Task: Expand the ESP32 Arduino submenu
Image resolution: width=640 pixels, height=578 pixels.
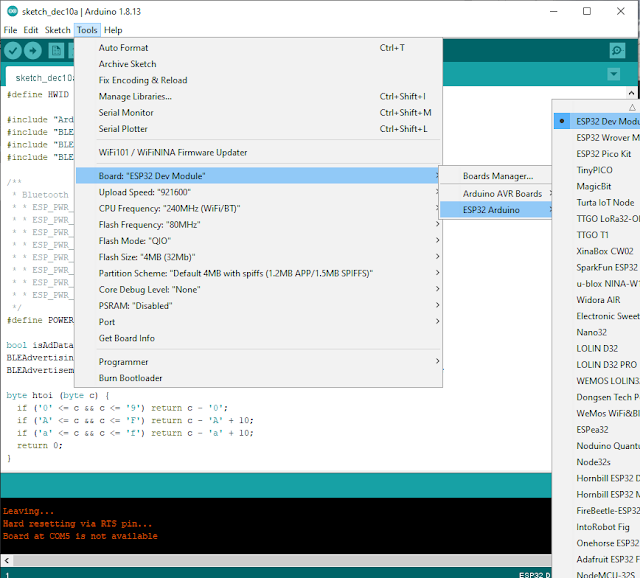Action: pyautogui.click(x=496, y=210)
